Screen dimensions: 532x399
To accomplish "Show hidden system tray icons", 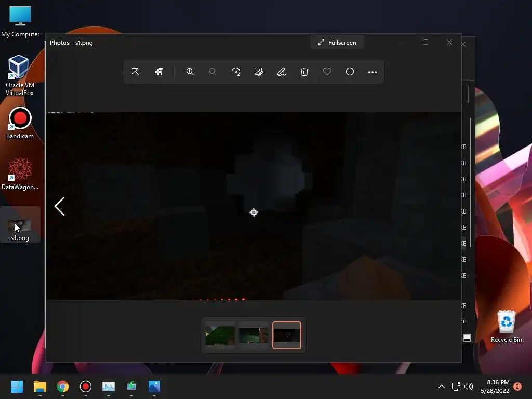I will (x=442, y=387).
